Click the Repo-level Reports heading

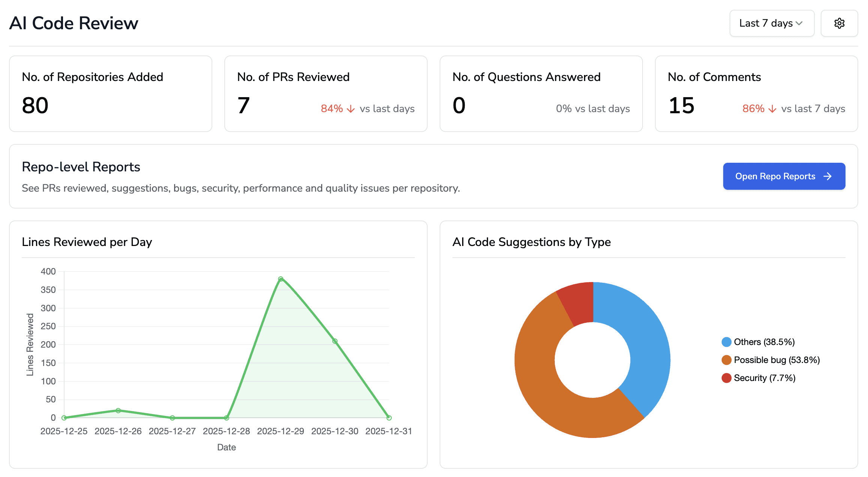(x=81, y=167)
